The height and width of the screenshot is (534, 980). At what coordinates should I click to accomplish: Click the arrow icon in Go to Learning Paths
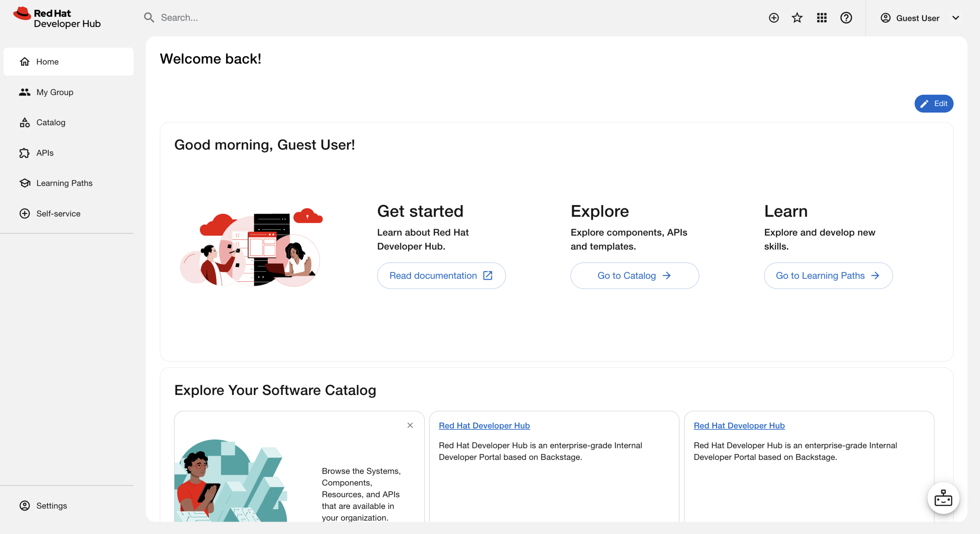[x=875, y=276]
